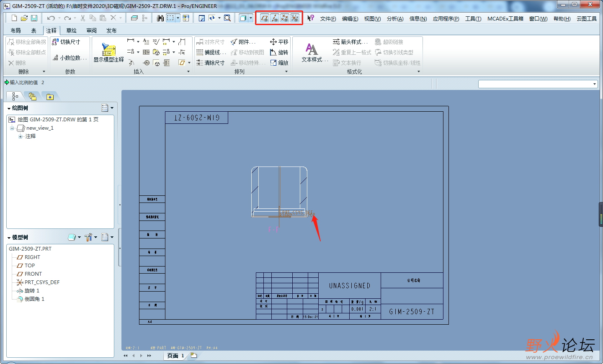The width and height of the screenshot is (603, 364).
Task: Open the Window (窗口) menu
Action: [538, 18]
